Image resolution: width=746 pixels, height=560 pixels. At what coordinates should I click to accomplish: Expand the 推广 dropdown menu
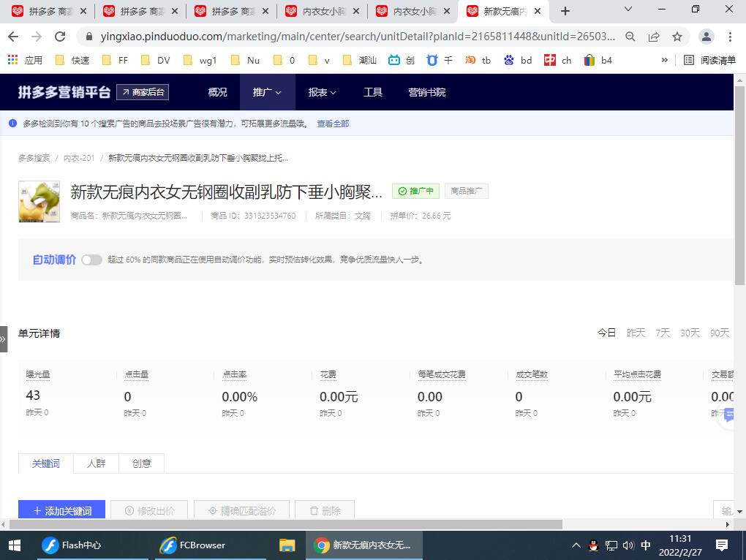click(x=267, y=92)
